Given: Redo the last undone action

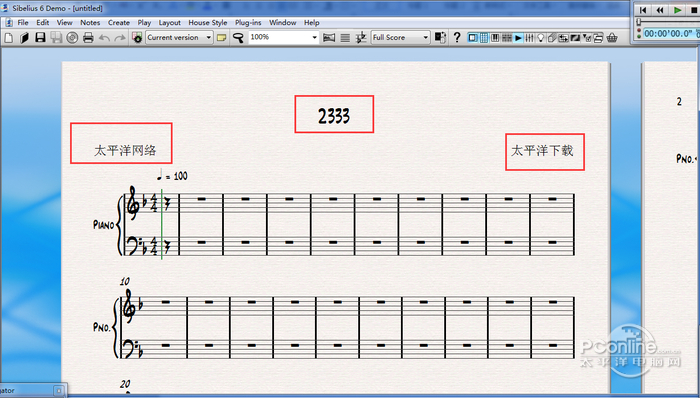Looking at the screenshot, I should pyautogui.click(x=120, y=38).
